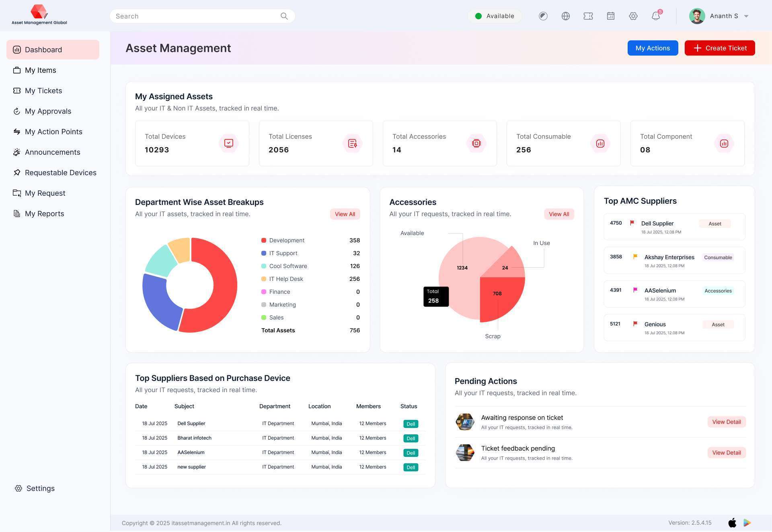Click the ticket icon in the header
The image size is (772, 532).
click(588, 16)
